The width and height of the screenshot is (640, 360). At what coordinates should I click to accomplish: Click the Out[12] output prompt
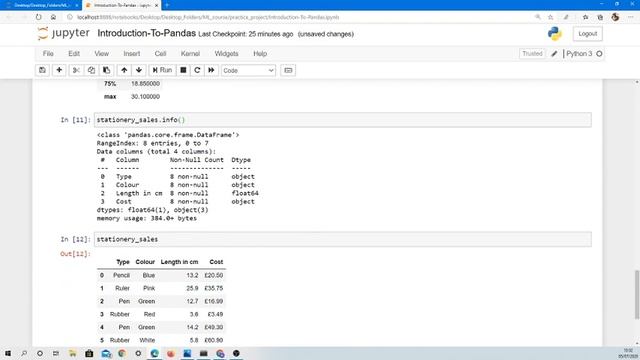tap(75, 254)
